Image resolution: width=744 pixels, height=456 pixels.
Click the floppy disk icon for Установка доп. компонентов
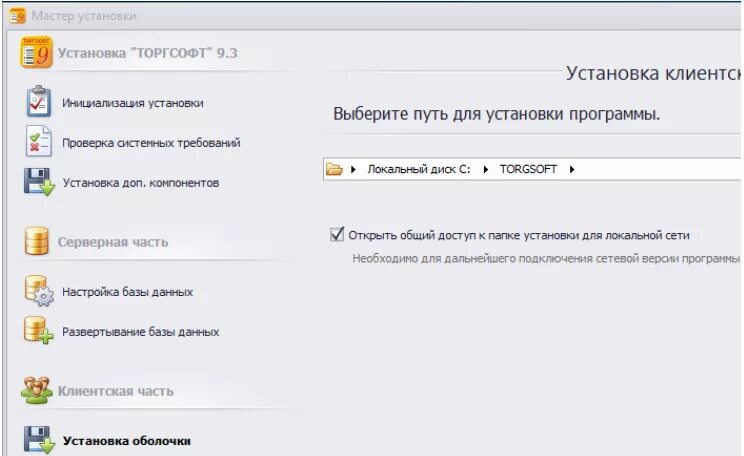pos(39,182)
